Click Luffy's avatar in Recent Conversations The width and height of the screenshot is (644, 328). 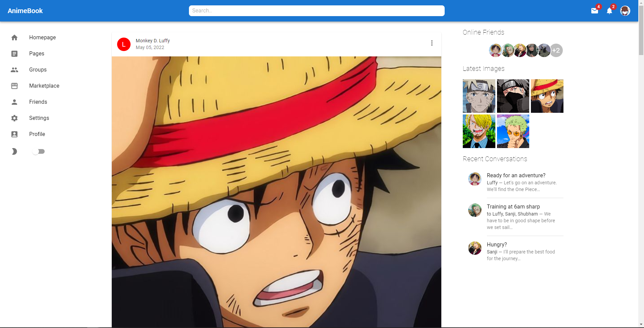pos(475,179)
